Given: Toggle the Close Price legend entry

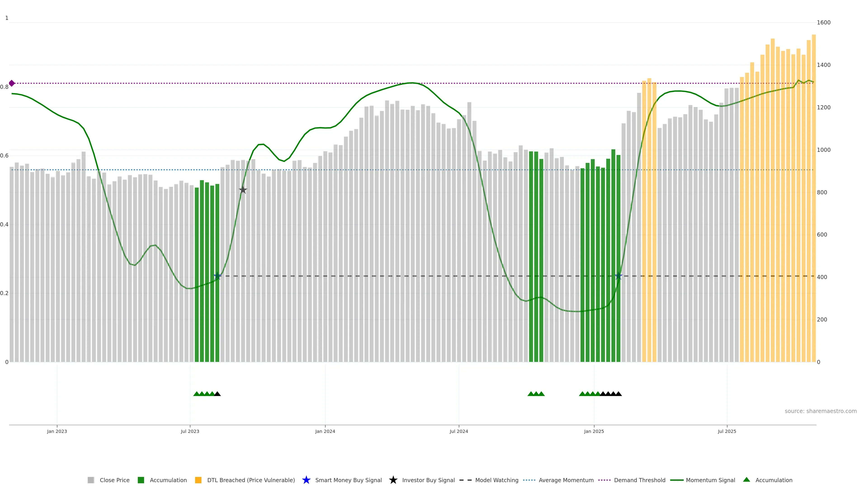Looking at the screenshot, I should pos(115,480).
